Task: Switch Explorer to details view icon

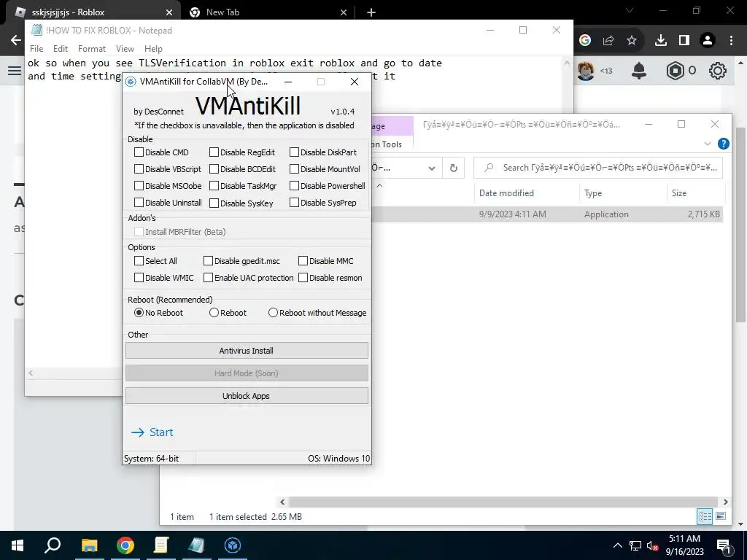Action: pos(705,517)
